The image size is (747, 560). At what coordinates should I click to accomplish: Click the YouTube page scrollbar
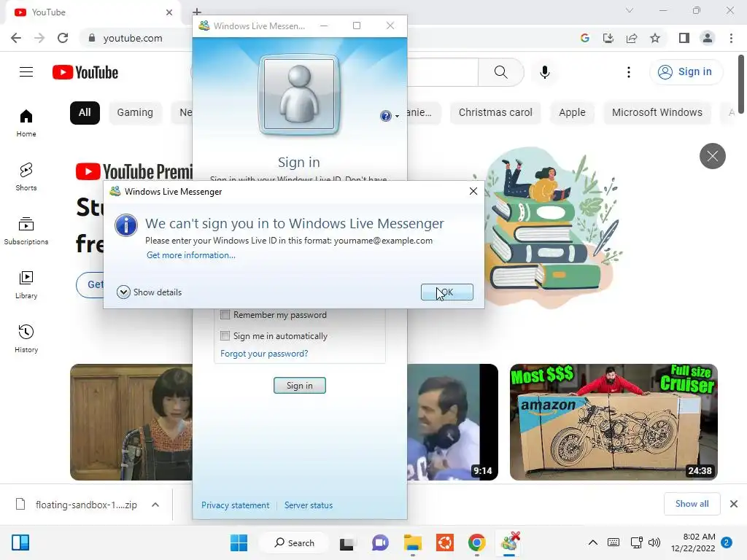pyautogui.click(x=741, y=84)
